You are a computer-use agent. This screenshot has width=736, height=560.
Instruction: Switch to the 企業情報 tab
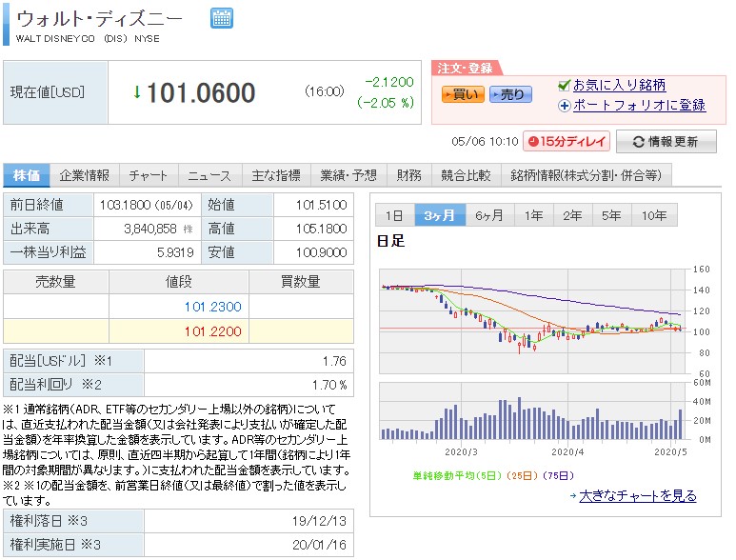pos(85,175)
